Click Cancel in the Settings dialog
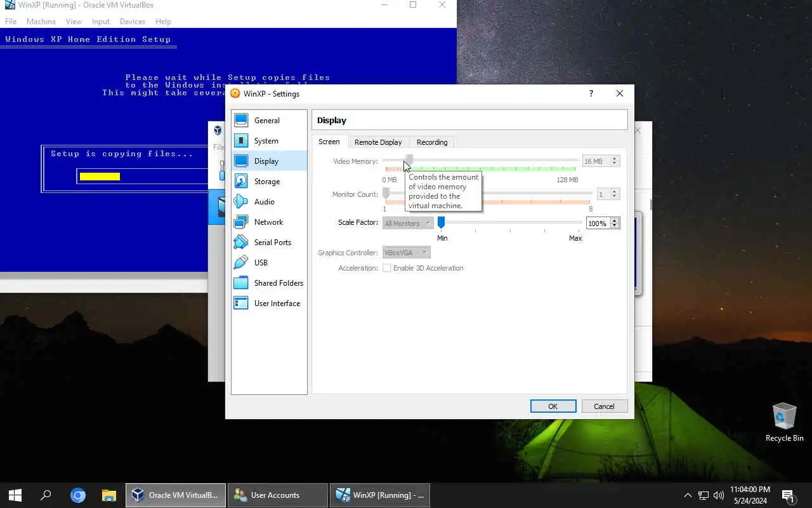Viewport: 812px width, 508px height. click(x=605, y=406)
